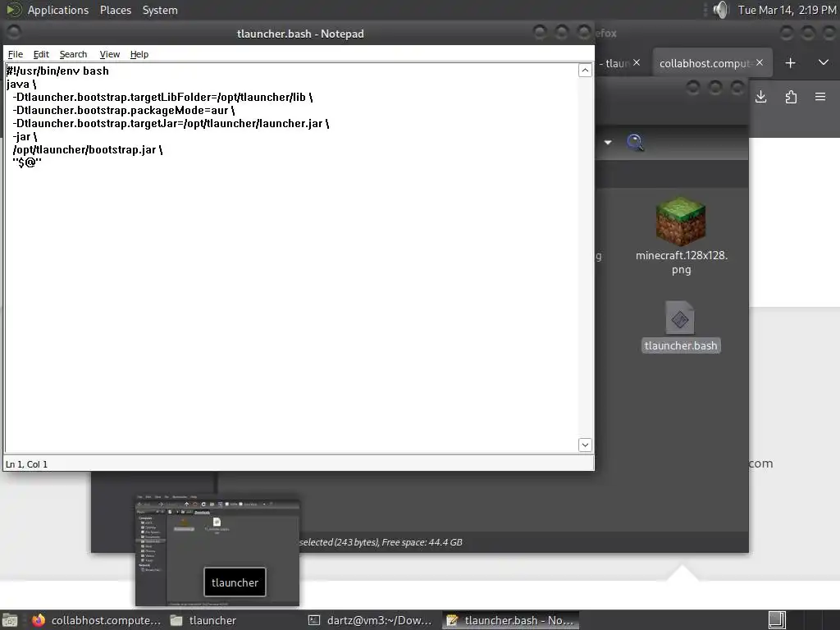
Task: Switch to dartz@vm3 terminal taskbar button
Action: point(371,620)
